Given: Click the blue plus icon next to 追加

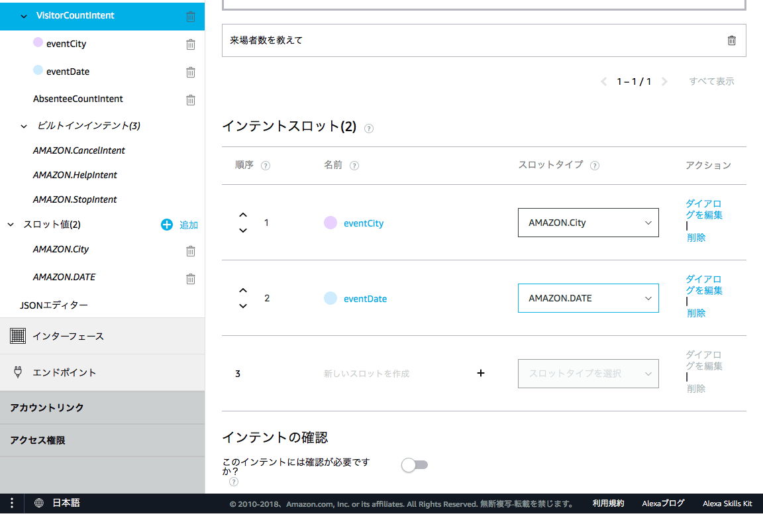Looking at the screenshot, I should [167, 225].
